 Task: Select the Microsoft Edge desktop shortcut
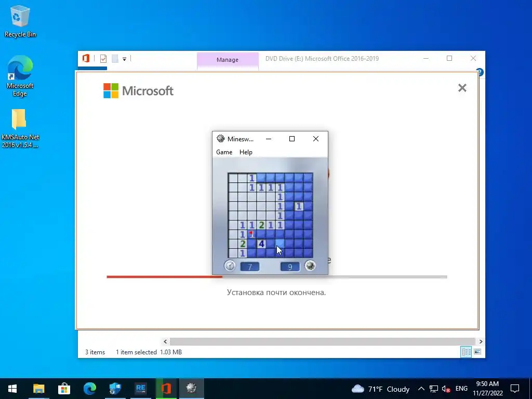tap(20, 76)
